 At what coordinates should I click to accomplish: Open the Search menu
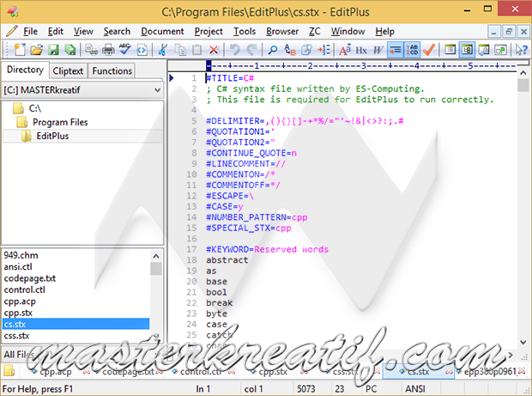pyautogui.click(x=117, y=31)
